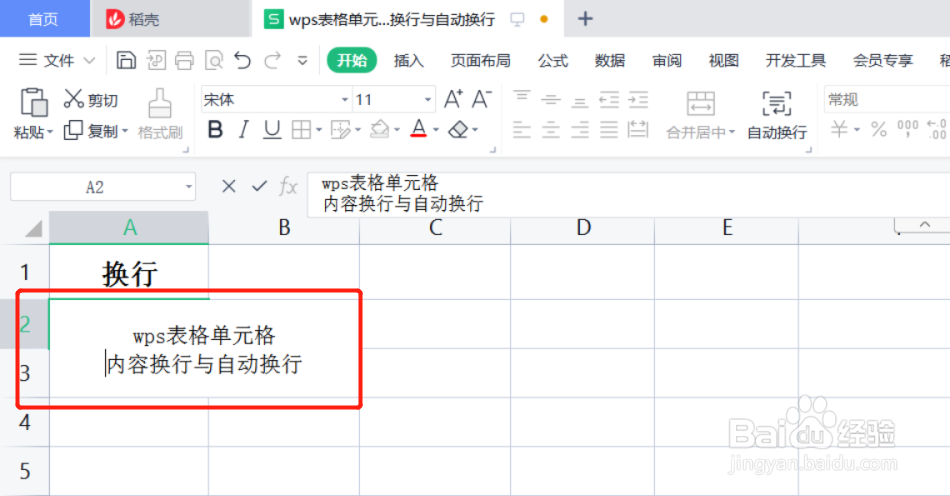This screenshot has height=496, width=950.
Task: Switch to the 公式 Formulas tab
Action: [553, 61]
